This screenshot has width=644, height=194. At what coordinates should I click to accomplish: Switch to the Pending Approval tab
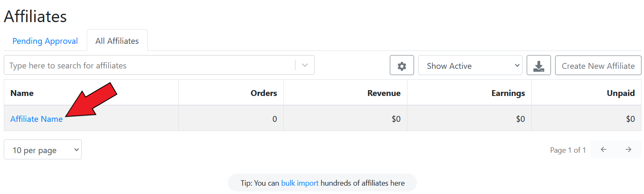45,41
